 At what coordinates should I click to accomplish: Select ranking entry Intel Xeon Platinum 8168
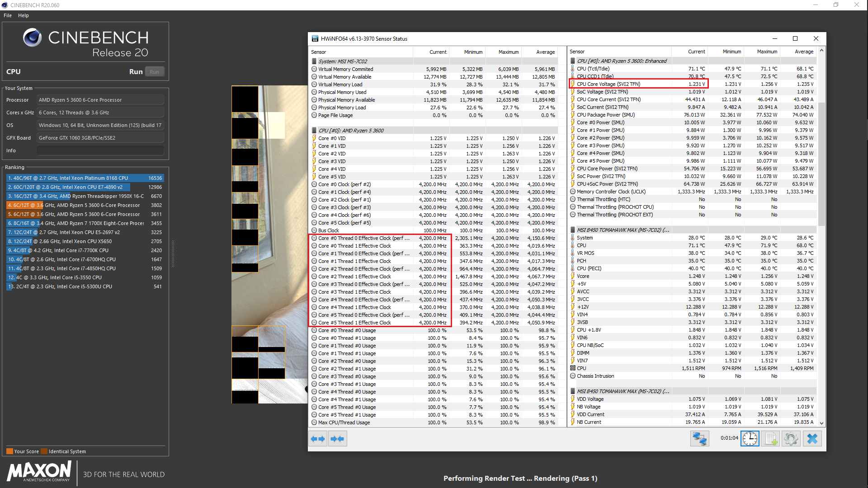pos(85,178)
